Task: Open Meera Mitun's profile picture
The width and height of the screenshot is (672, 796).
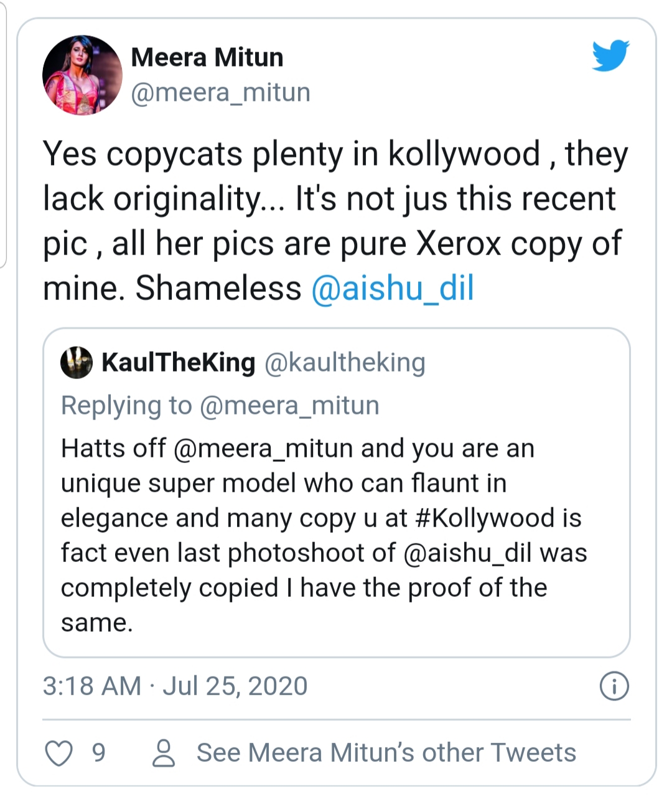Action: [82, 75]
